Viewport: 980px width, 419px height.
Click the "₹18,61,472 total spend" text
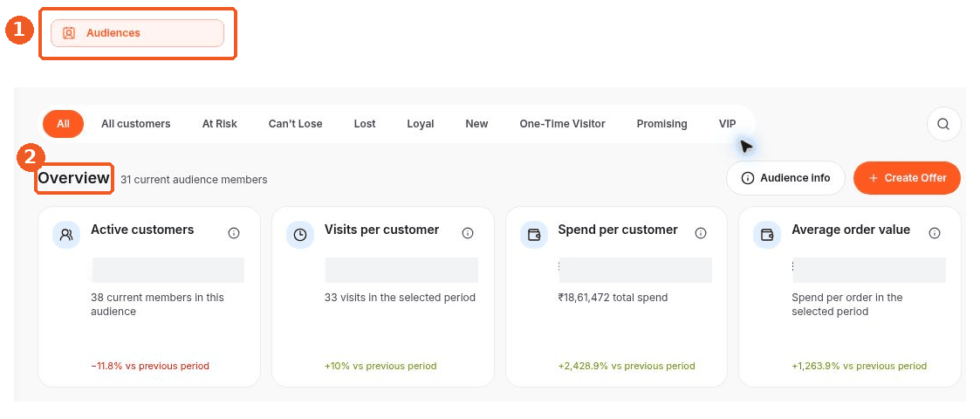[x=613, y=298]
